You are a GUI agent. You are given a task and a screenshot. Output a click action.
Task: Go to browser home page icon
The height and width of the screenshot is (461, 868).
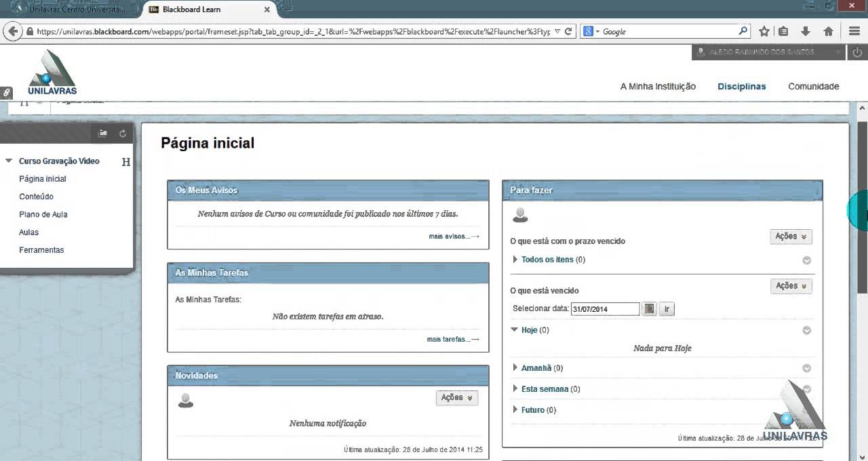click(x=828, y=31)
